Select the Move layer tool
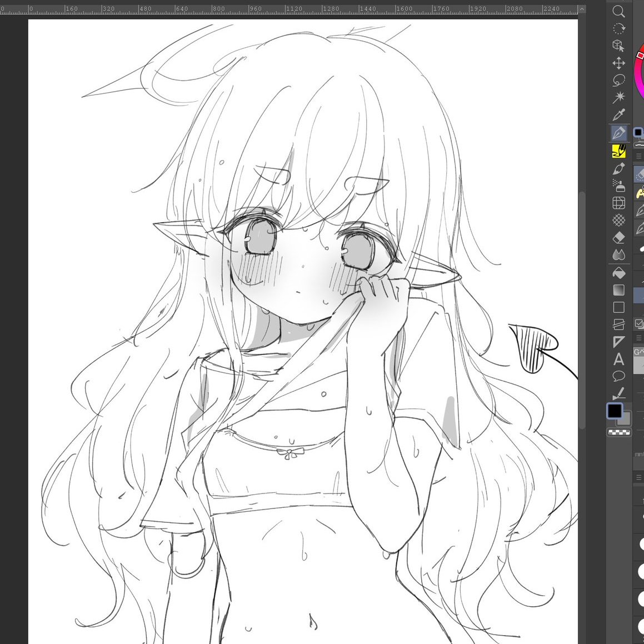This screenshot has width=644, height=644. [618, 63]
